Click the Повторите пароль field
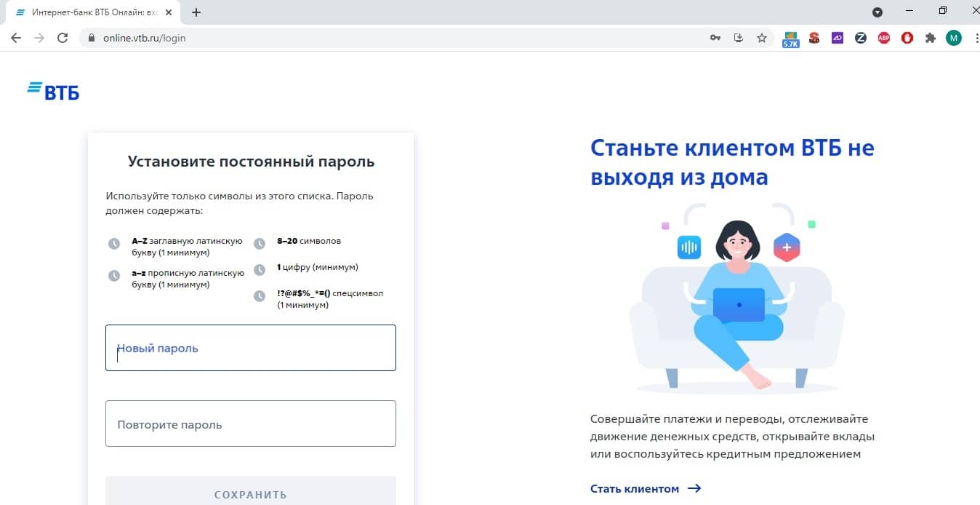Image resolution: width=980 pixels, height=505 pixels. click(251, 424)
